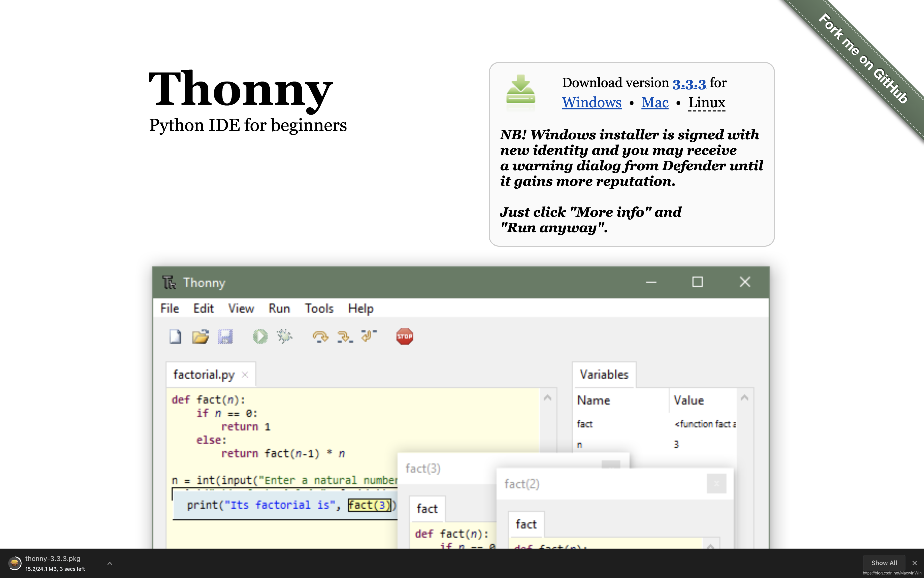Click the 'n' variable row name
Viewport: 924px width, 578px height.
pos(580,445)
